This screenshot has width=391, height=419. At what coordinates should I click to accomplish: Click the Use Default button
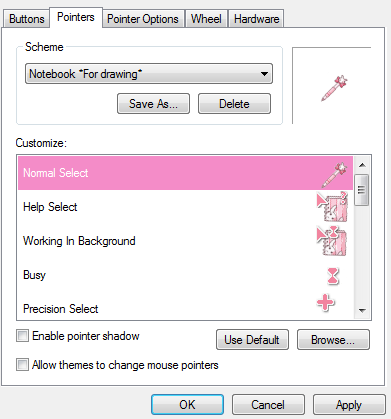coord(252,340)
